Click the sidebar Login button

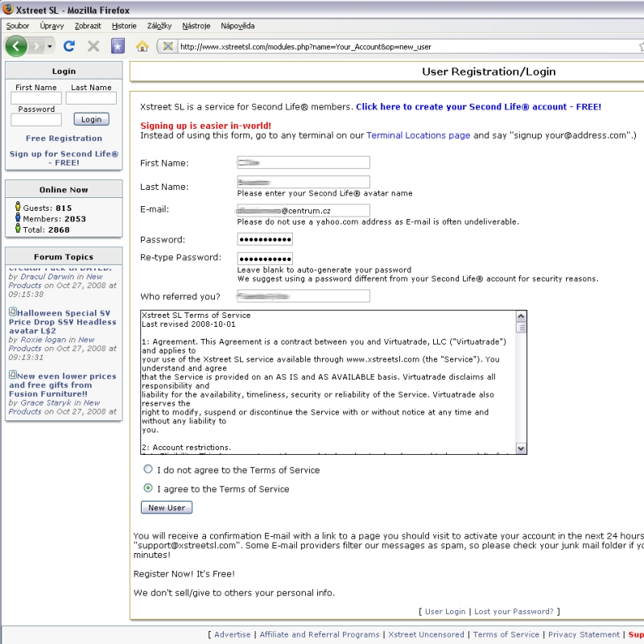[x=91, y=119]
